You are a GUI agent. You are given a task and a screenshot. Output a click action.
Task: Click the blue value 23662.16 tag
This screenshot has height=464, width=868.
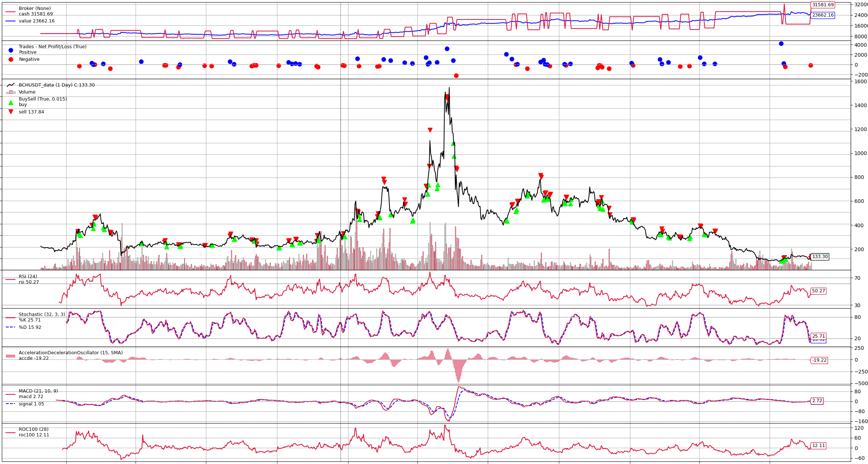(823, 15)
